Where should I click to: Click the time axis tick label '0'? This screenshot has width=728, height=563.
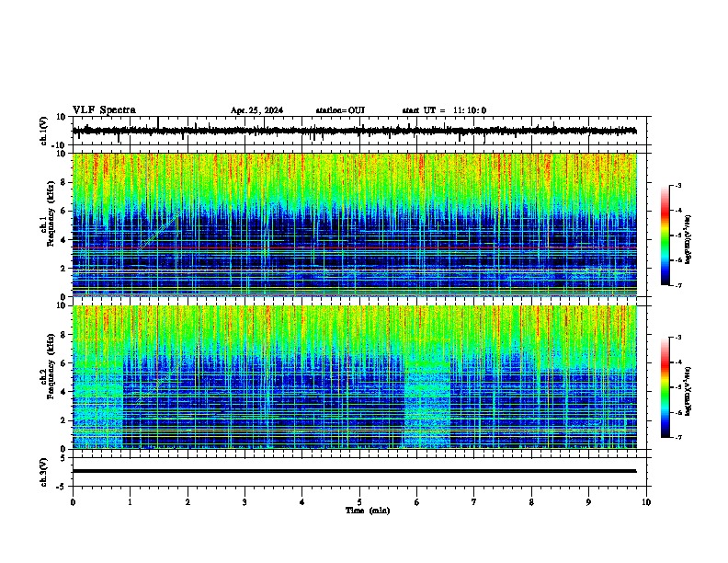(73, 502)
